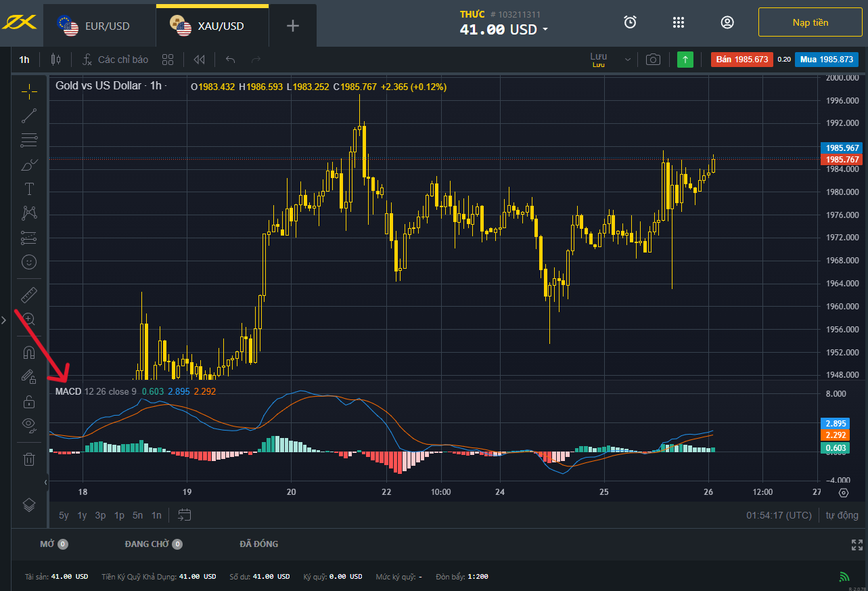Toggle the magnet snap mode
The width and height of the screenshot is (868, 591).
point(29,353)
